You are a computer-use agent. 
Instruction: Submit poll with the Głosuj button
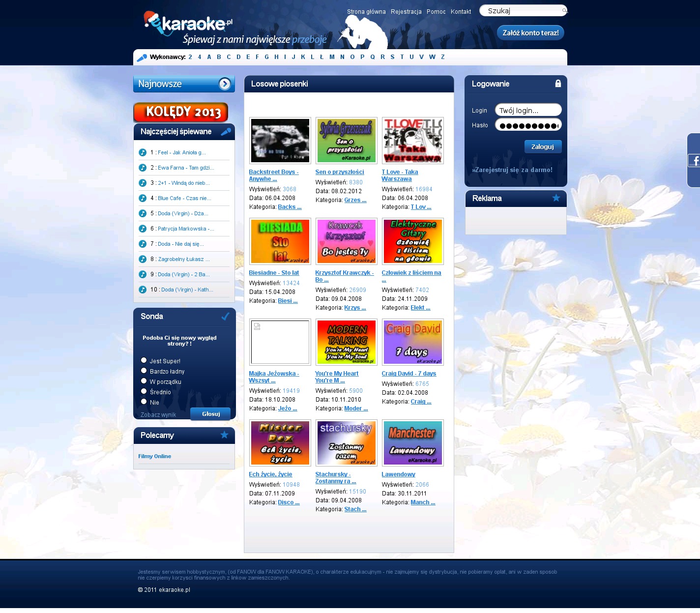210,414
